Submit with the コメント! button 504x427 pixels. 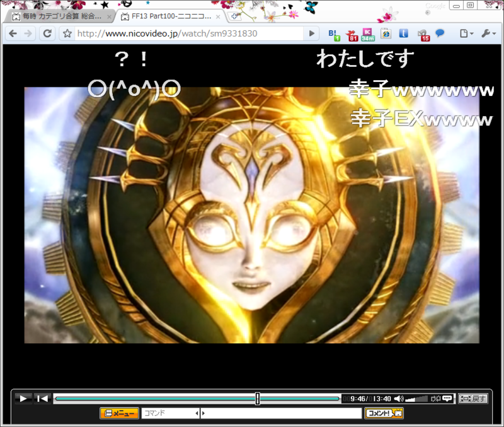click(x=384, y=413)
